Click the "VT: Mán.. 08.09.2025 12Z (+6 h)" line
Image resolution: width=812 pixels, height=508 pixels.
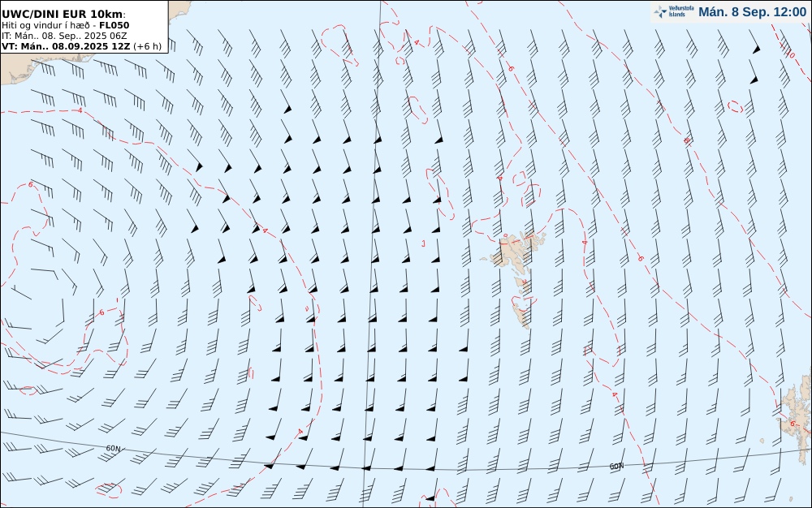[x=81, y=46]
